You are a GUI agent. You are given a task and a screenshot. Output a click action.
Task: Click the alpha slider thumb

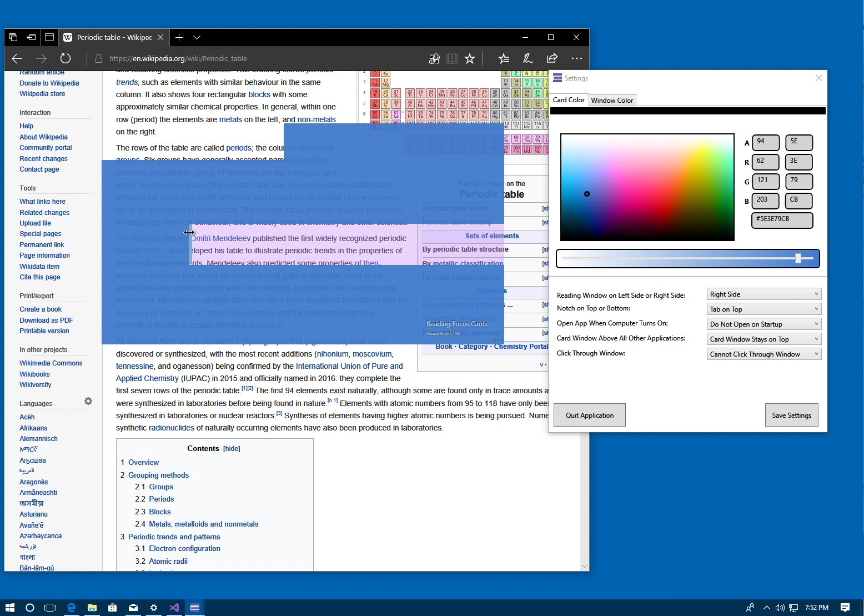(x=798, y=258)
